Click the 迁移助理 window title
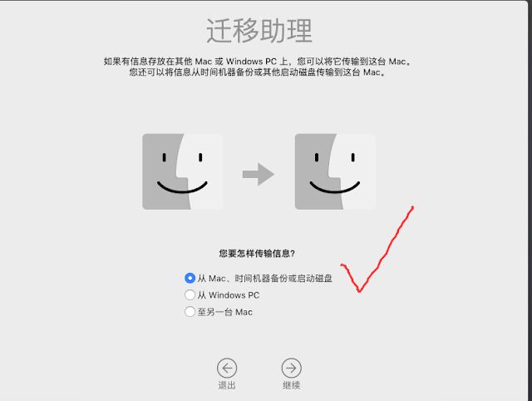532x401 pixels. click(x=259, y=31)
